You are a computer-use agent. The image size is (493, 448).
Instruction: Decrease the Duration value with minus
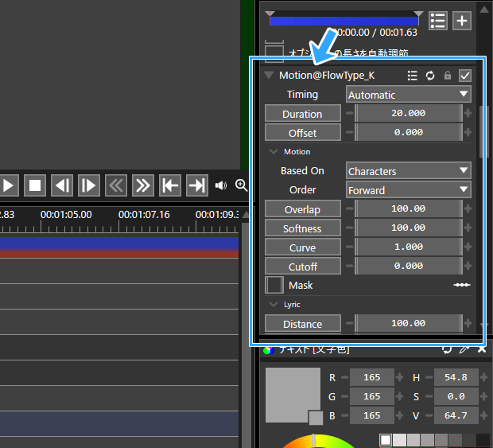coord(350,113)
